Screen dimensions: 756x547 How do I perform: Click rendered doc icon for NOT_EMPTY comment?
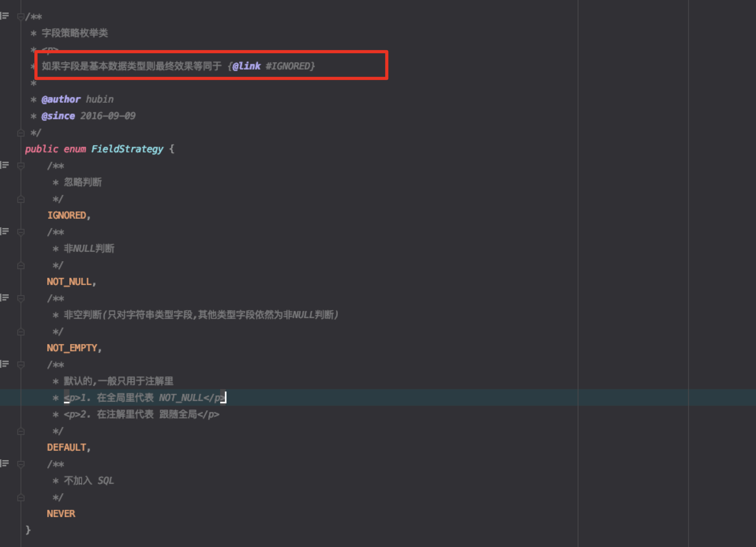pyautogui.click(x=5, y=298)
